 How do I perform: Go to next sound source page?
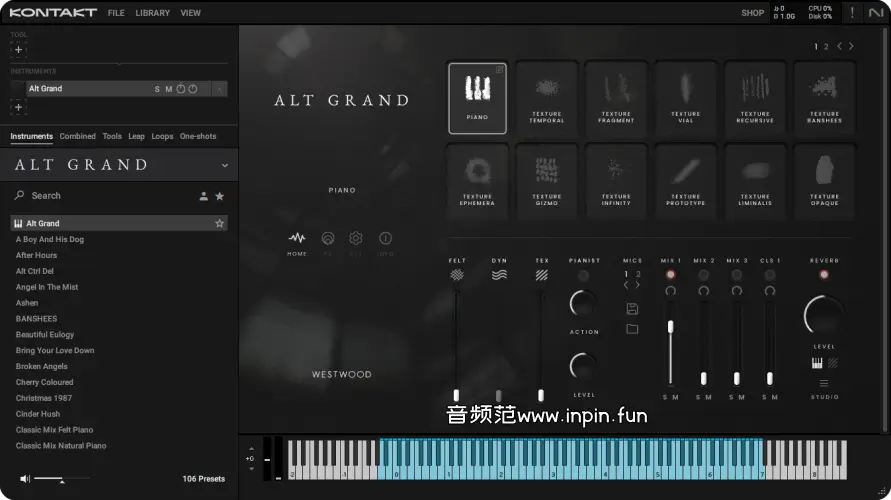click(851, 46)
